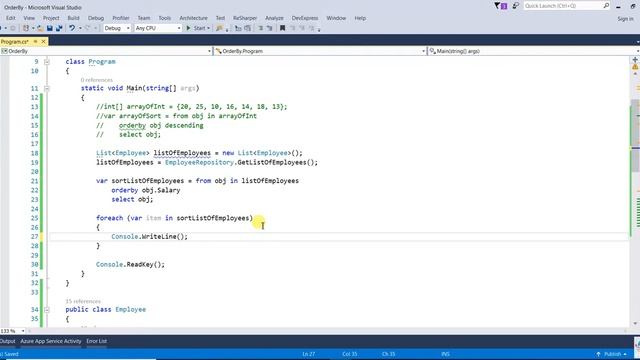Click the Sign in link

pos(625,19)
